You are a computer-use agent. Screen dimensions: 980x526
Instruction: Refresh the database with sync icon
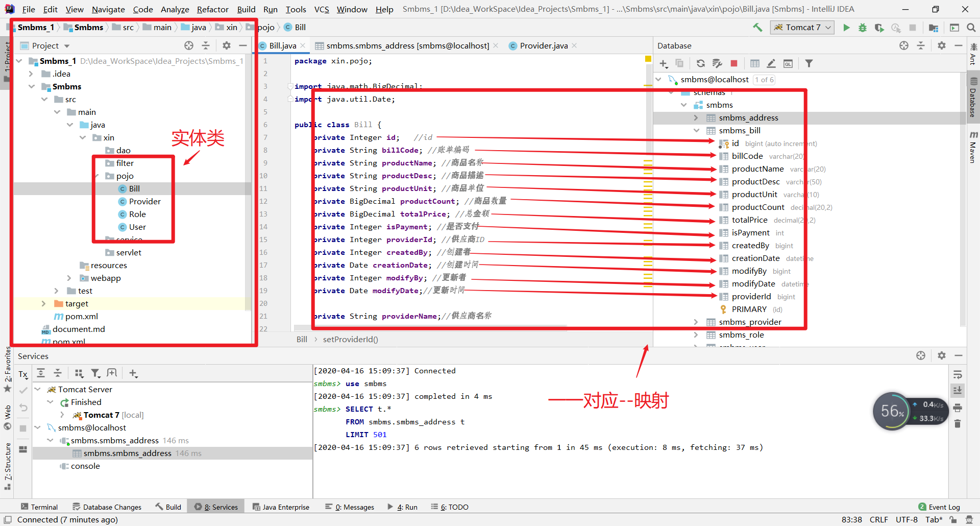point(701,63)
